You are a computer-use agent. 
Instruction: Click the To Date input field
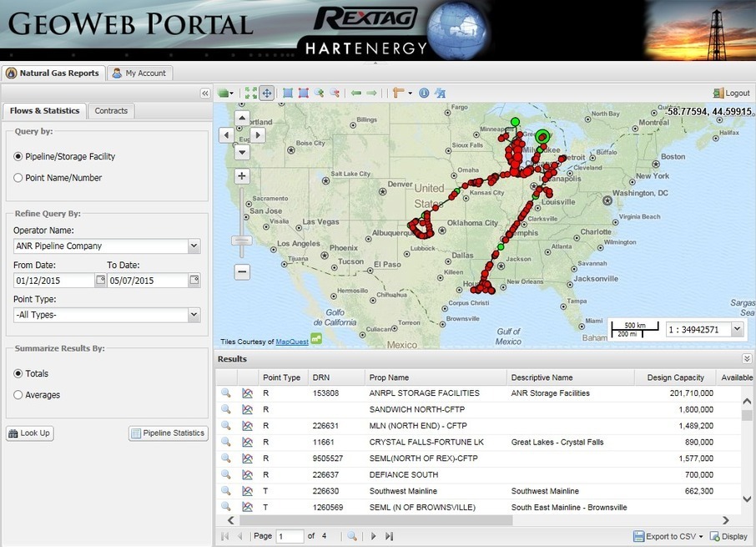point(148,281)
